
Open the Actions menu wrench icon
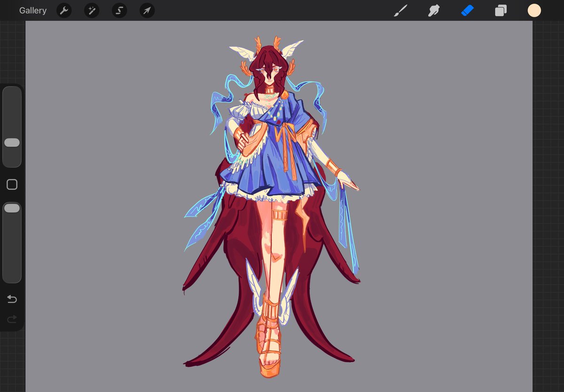point(64,10)
